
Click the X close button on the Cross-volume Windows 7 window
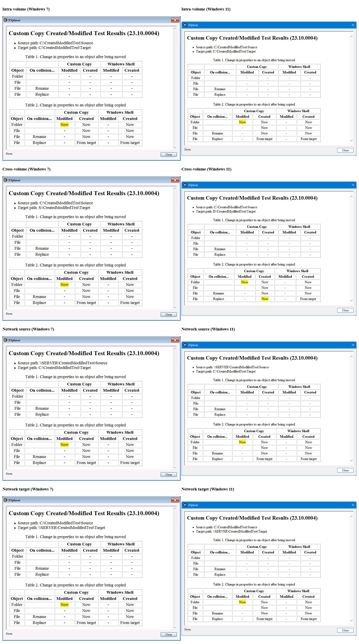tap(175, 180)
